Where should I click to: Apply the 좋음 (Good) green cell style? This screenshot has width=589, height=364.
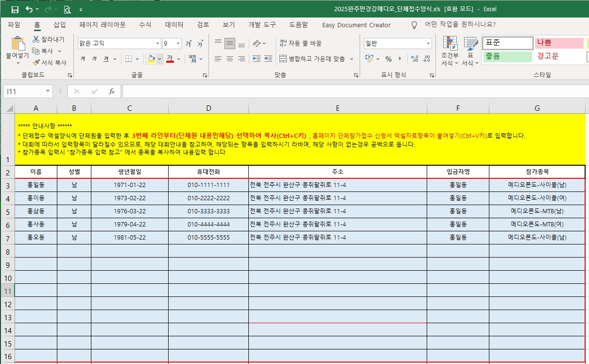pos(507,56)
